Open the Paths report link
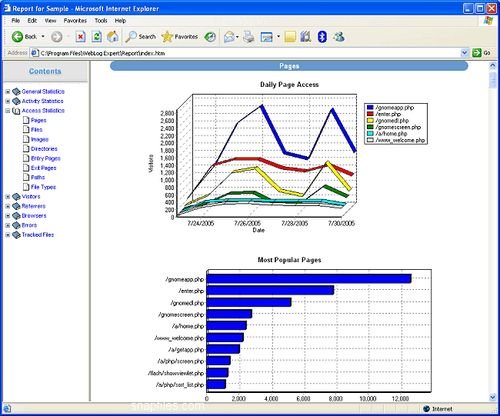The height and width of the screenshot is (416, 500). coord(38,177)
